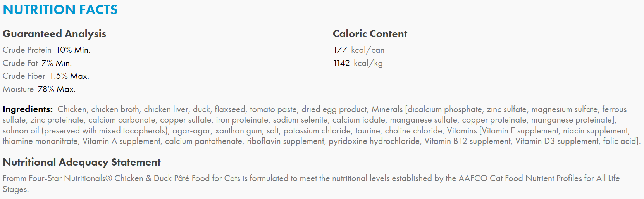Select the 1142 kcal/kg value
Viewport: 644px width, 199px height.
(358, 63)
